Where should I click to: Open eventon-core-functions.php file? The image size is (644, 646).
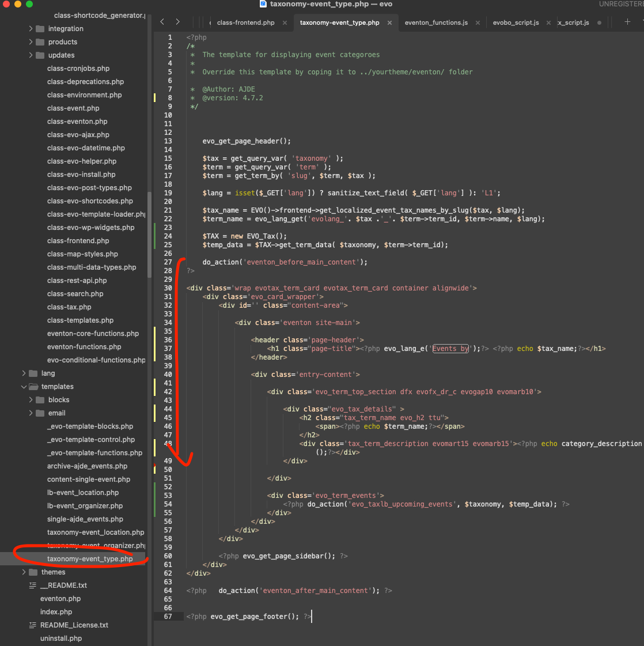tap(93, 333)
